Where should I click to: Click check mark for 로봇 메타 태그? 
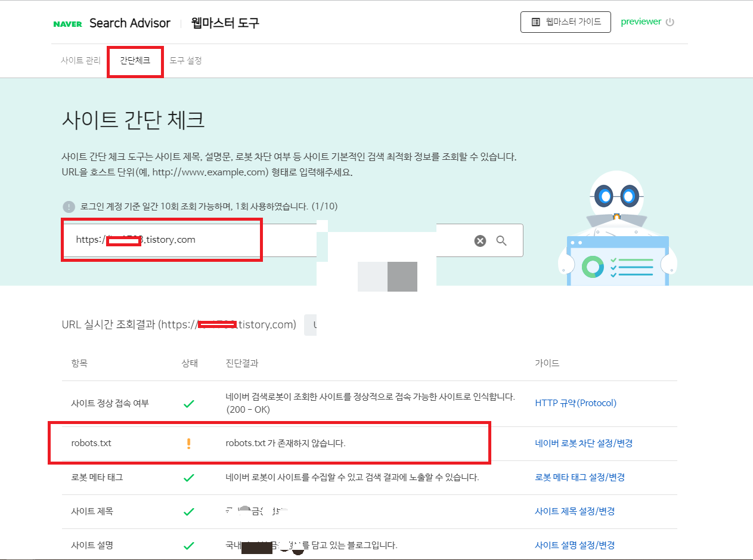point(189,478)
